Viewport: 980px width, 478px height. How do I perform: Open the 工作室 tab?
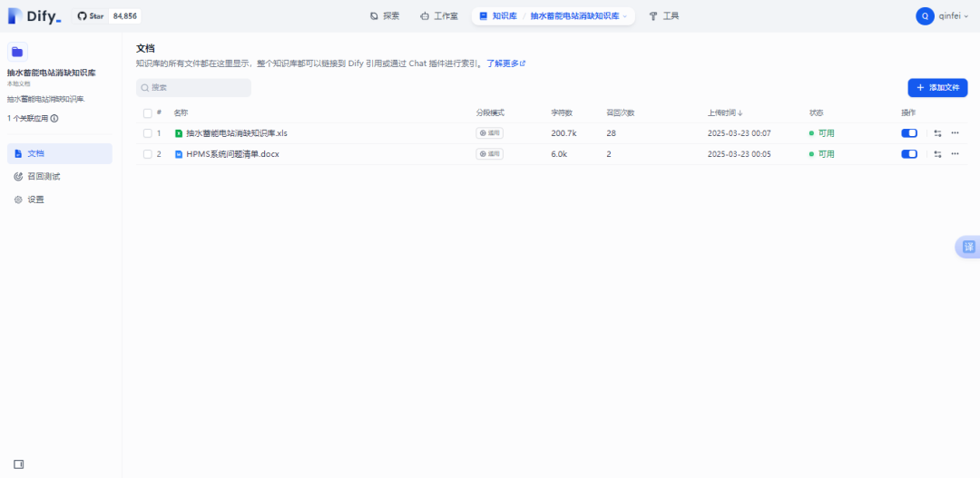point(439,16)
